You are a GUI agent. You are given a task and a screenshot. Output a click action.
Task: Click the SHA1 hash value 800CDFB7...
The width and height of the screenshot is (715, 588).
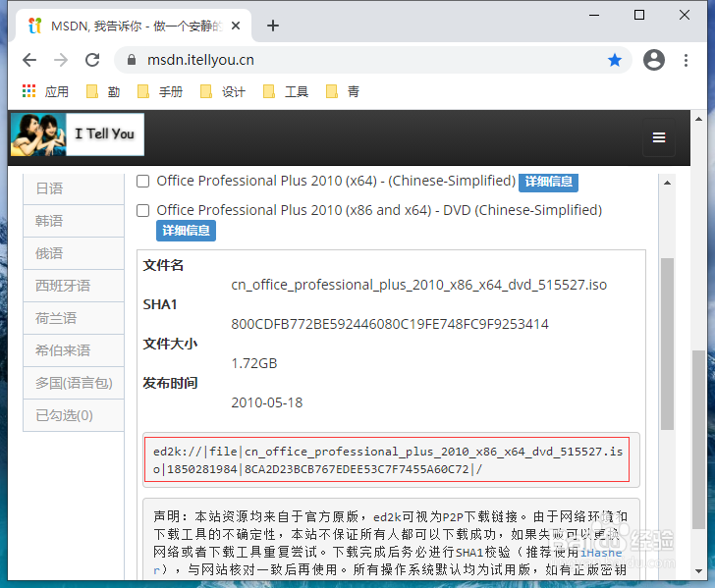(x=390, y=324)
